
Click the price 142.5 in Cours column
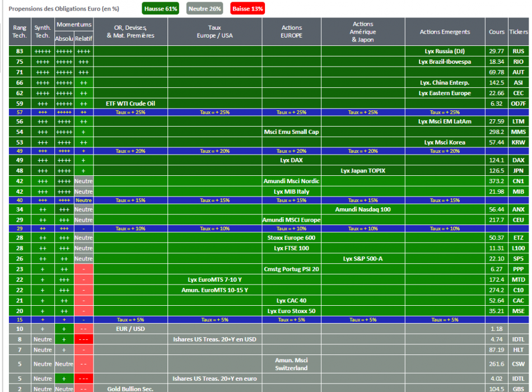pyautogui.click(x=497, y=83)
